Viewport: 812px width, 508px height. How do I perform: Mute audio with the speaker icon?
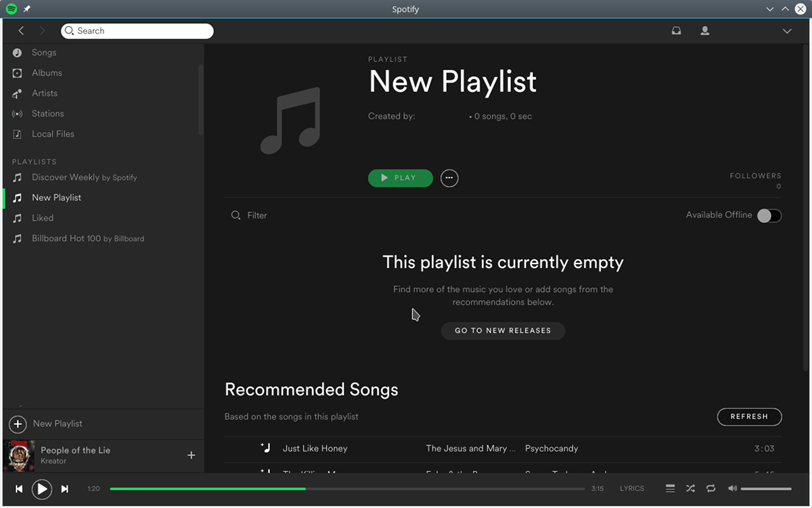point(733,488)
